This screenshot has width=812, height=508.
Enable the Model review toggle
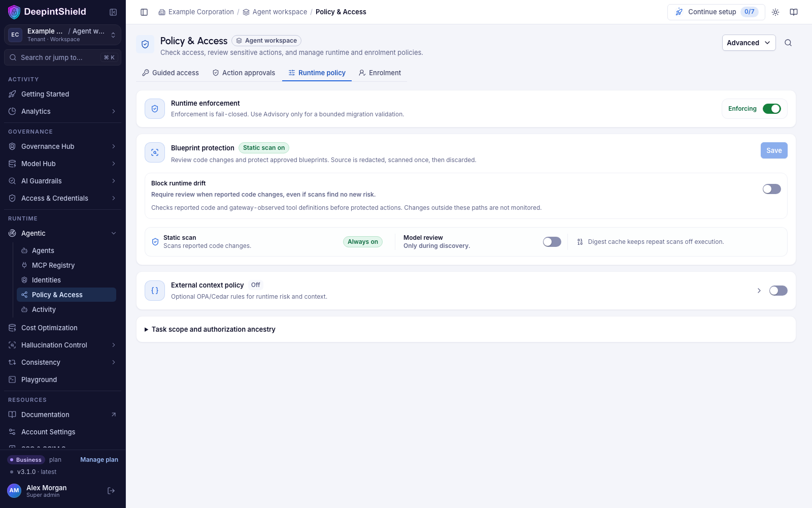552,242
